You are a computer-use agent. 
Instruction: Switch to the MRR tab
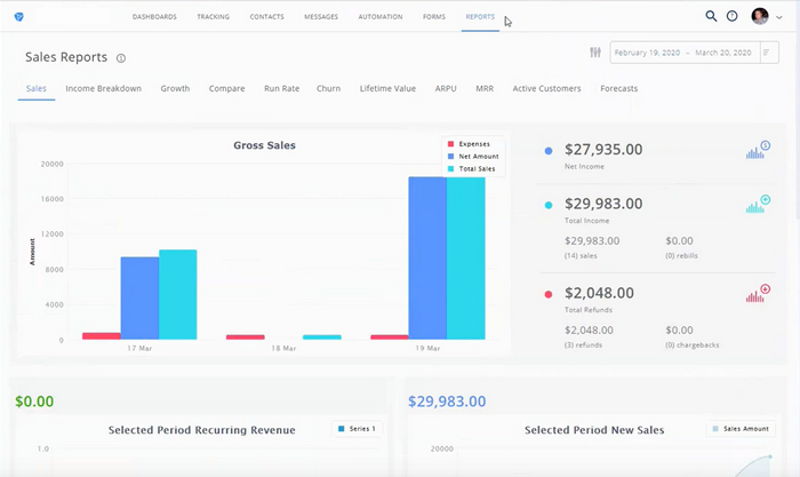click(485, 88)
